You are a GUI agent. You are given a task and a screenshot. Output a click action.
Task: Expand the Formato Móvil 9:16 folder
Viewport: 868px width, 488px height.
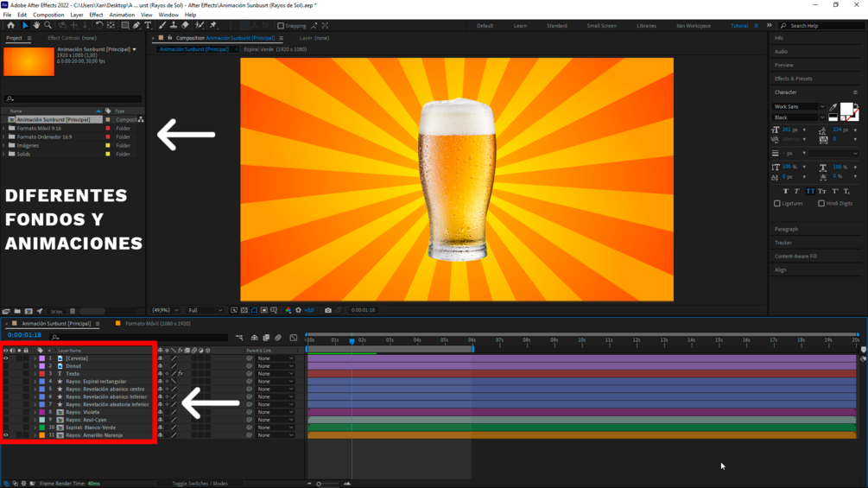[3, 129]
